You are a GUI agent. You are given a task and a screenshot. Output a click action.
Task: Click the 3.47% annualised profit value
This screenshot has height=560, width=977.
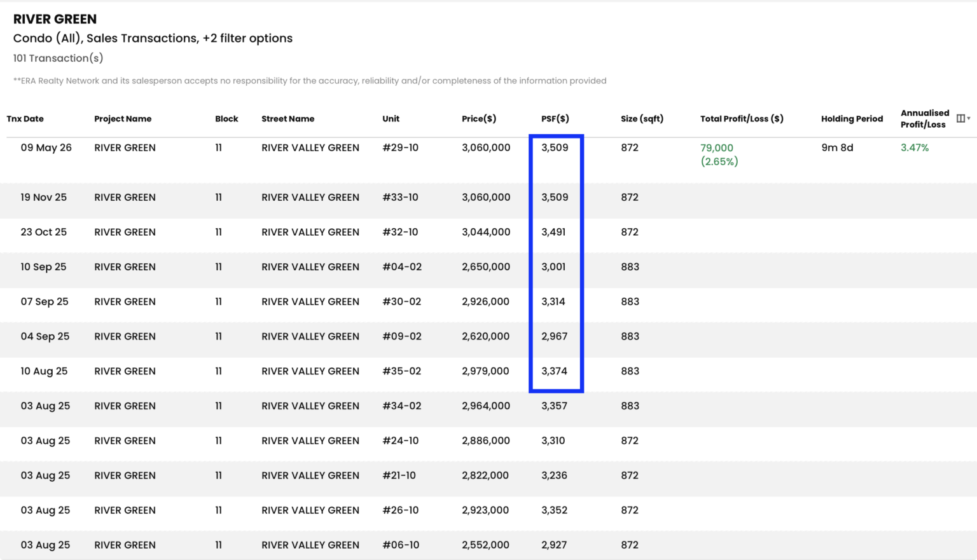tap(915, 148)
